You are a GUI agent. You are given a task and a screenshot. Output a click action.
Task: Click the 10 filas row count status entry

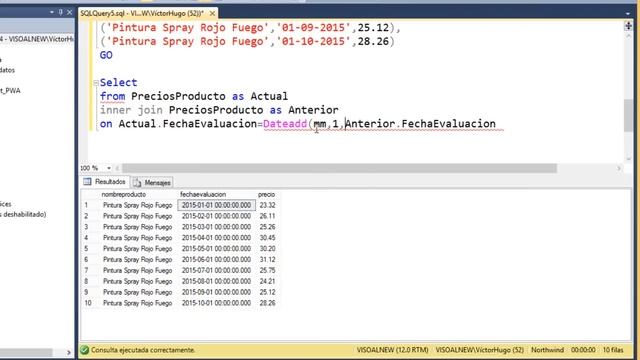tap(613, 350)
